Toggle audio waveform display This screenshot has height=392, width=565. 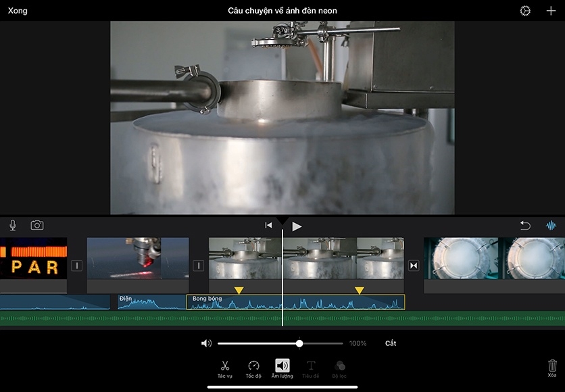click(551, 226)
